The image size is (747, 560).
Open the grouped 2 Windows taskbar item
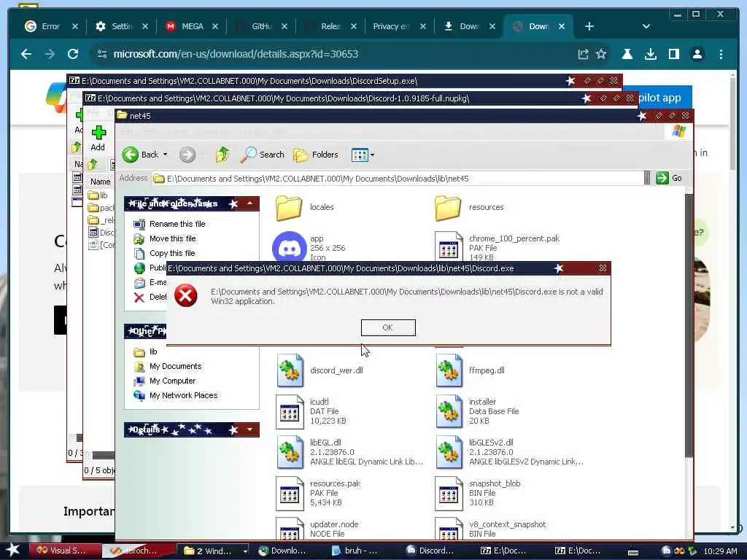click(x=214, y=551)
